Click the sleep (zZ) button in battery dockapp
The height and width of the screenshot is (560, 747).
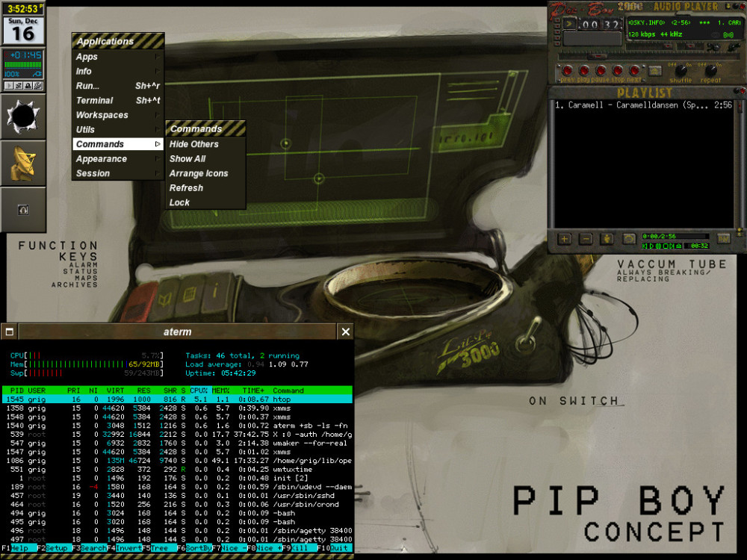point(18,85)
